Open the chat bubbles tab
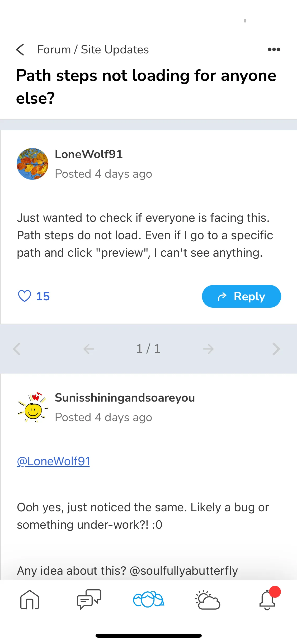297x644 pixels. point(89,600)
